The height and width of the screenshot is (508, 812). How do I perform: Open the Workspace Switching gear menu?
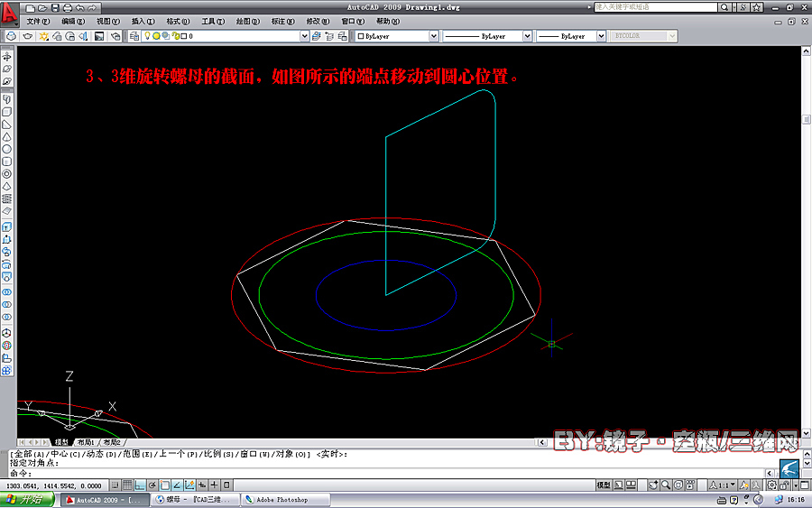click(x=771, y=485)
